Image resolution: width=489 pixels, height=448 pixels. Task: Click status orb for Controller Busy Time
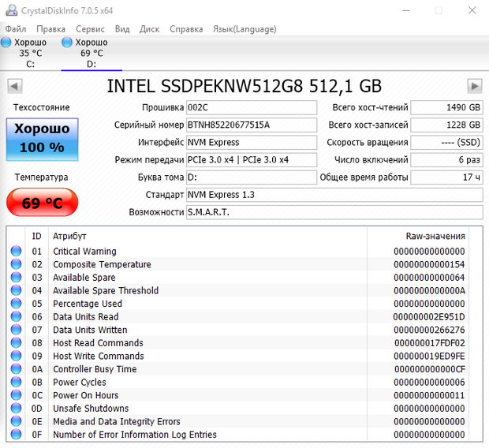point(17,369)
